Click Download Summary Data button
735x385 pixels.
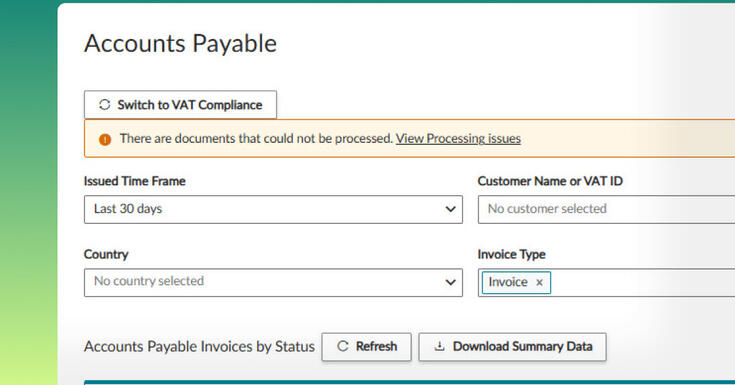[512, 347]
